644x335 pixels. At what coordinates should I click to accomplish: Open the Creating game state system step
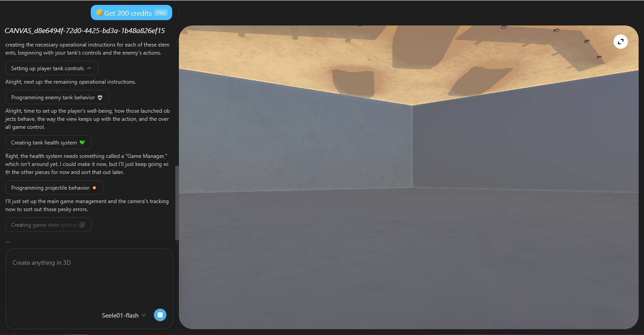tap(48, 225)
